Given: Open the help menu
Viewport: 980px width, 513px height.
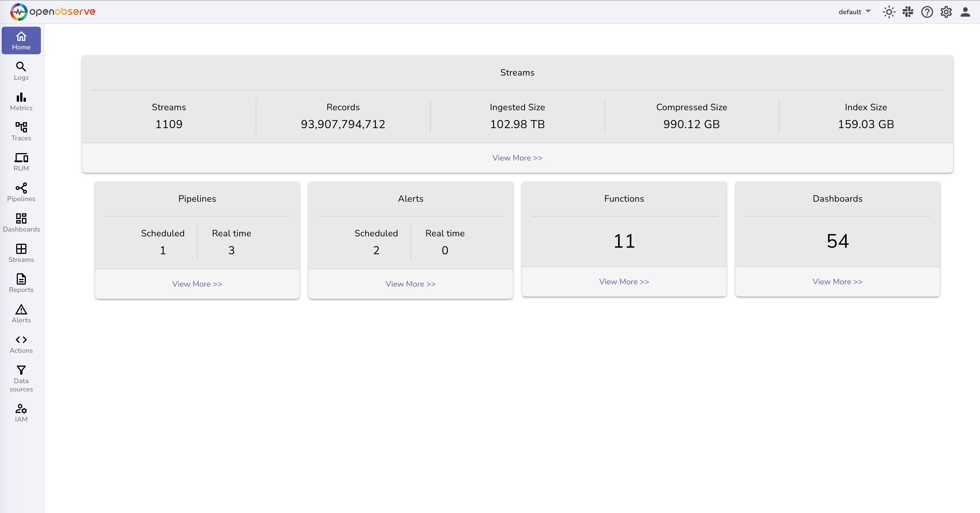Looking at the screenshot, I should 927,12.
